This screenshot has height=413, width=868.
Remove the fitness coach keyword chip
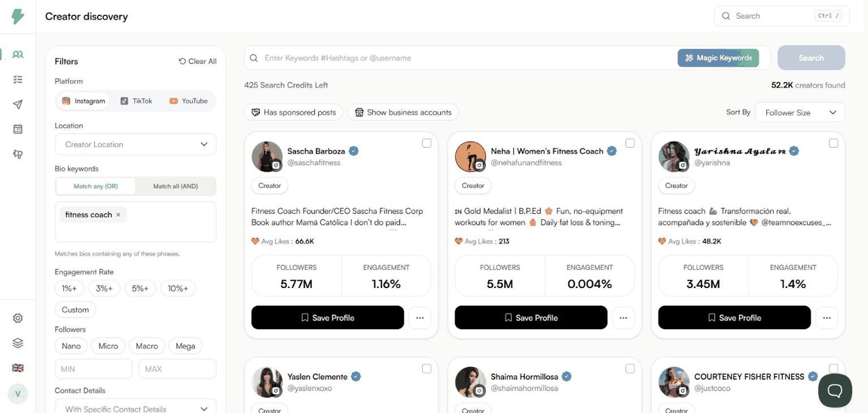[x=118, y=215]
